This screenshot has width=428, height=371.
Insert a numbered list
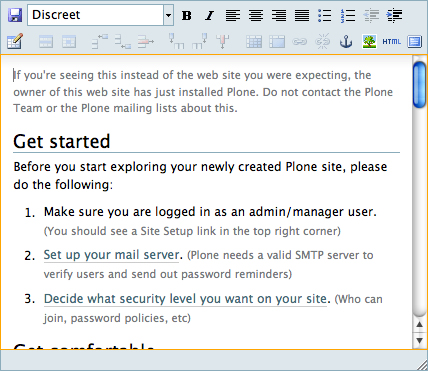click(x=348, y=15)
